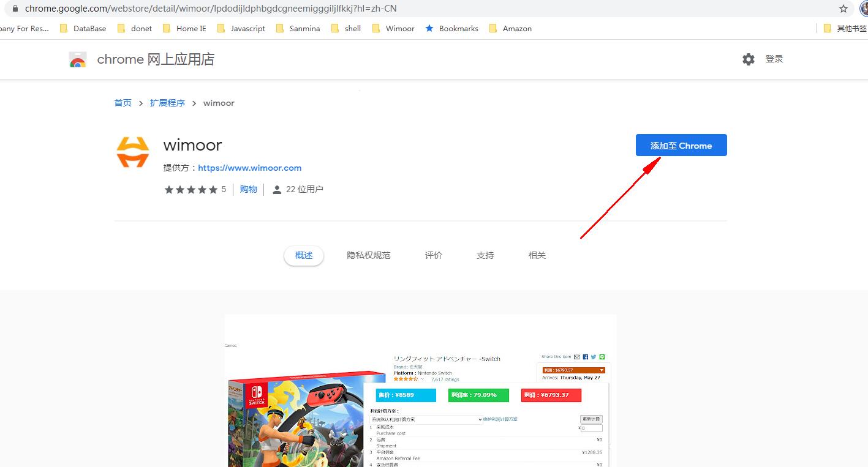
Task: Open the Home IE bookmarks folder
Action: pyautogui.click(x=184, y=28)
